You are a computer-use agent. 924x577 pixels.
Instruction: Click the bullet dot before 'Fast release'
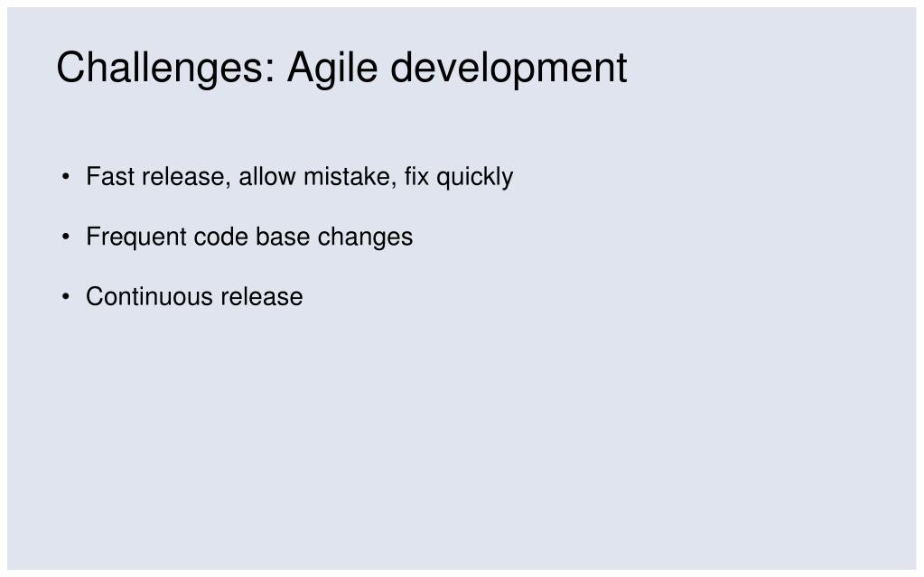pos(65,176)
